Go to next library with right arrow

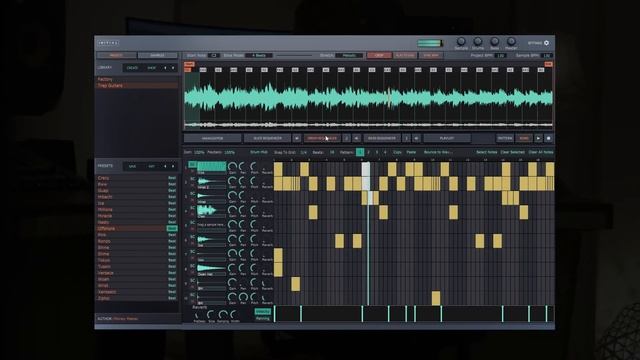point(173,68)
